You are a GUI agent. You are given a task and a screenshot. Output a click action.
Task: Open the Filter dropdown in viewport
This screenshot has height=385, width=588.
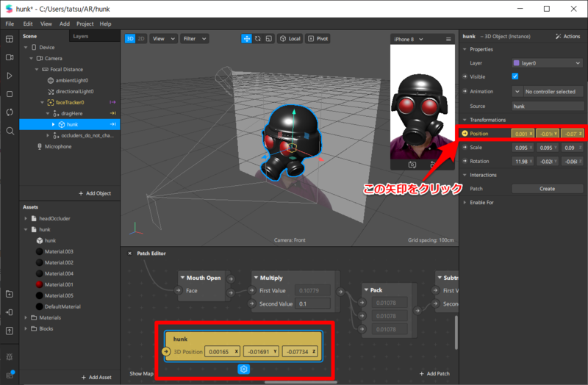click(194, 39)
